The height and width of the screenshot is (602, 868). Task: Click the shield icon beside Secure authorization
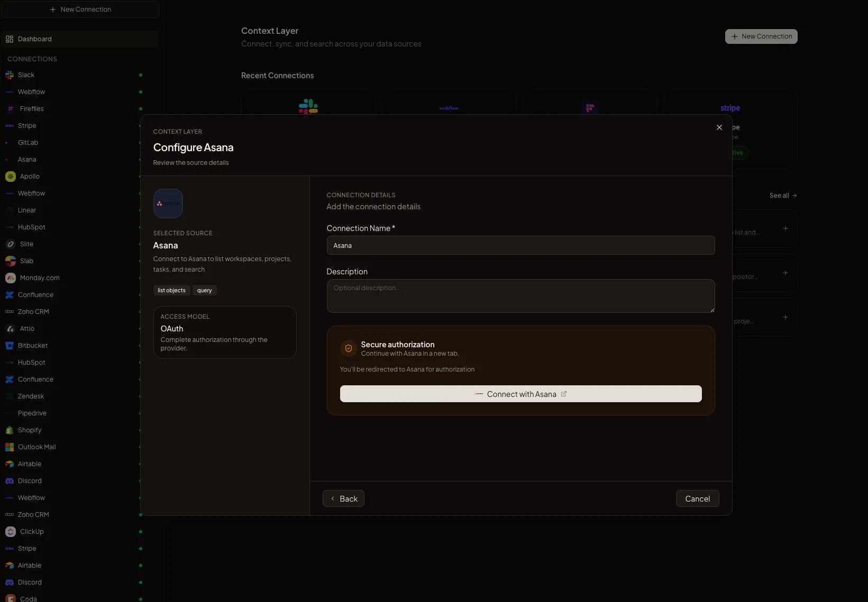[x=349, y=348]
